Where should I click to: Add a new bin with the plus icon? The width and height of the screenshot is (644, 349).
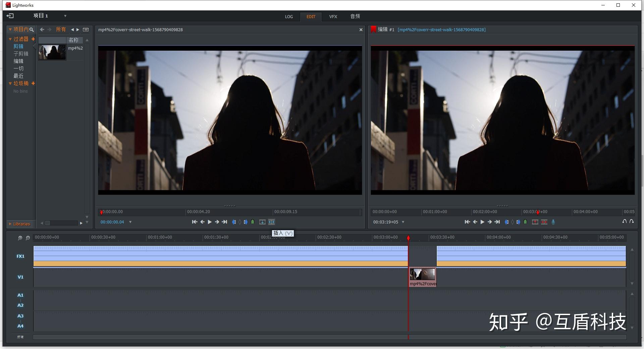[x=33, y=83]
